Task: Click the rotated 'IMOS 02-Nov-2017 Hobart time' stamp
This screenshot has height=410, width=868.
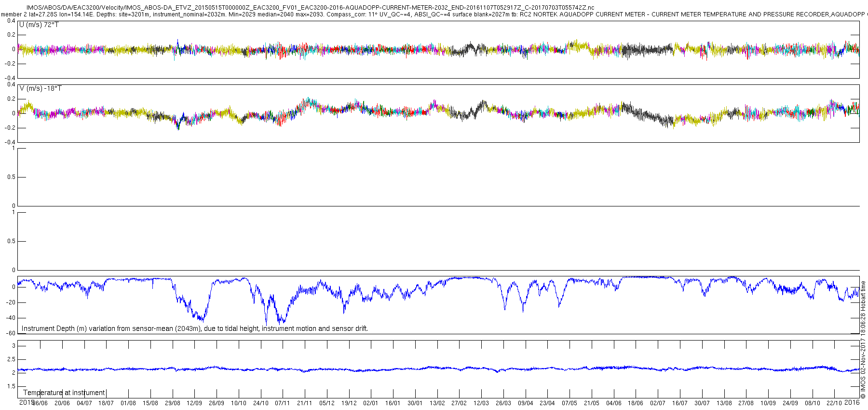Action: tap(863, 340)
